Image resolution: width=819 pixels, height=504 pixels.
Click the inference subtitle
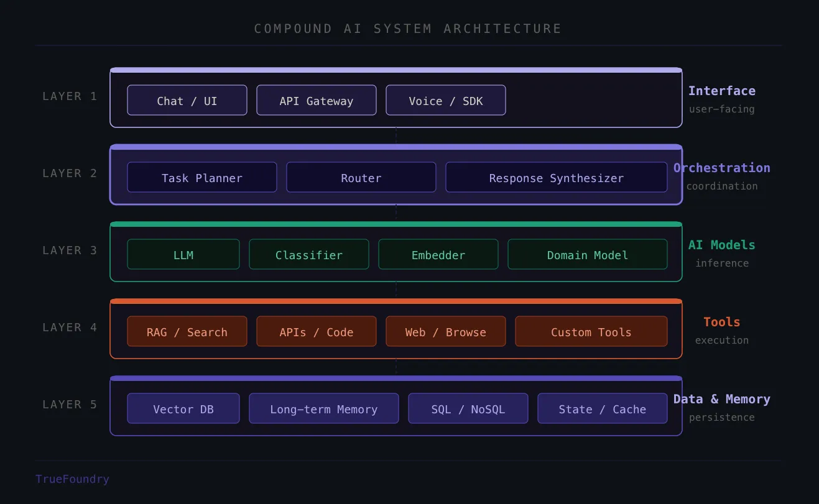point(722,263)
